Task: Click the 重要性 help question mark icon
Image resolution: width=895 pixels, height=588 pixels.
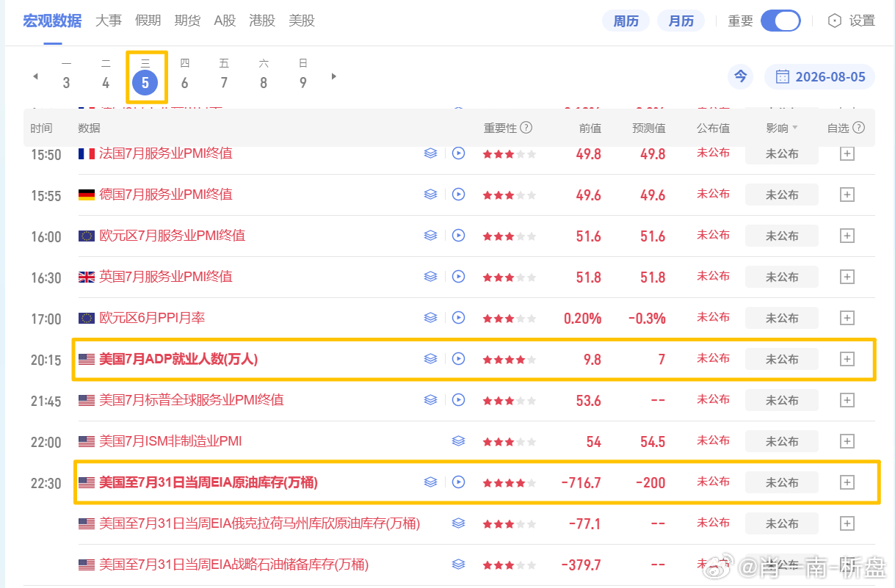Action: 526,128
